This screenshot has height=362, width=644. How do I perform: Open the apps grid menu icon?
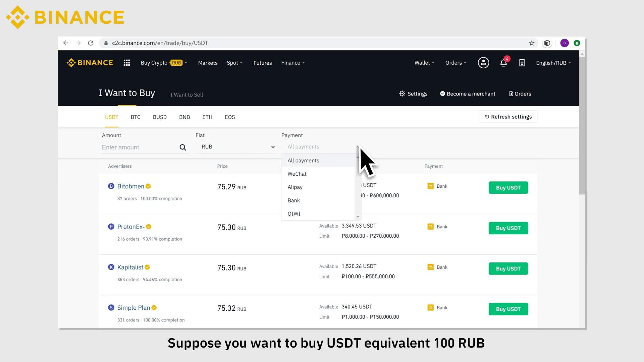[127, 63]
